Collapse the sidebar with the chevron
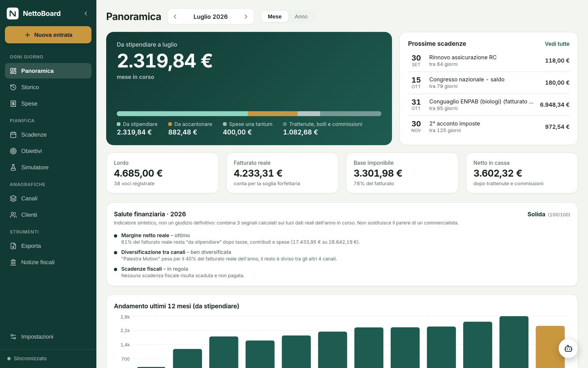This screenshot has width=588, height=368. [86, 14]
